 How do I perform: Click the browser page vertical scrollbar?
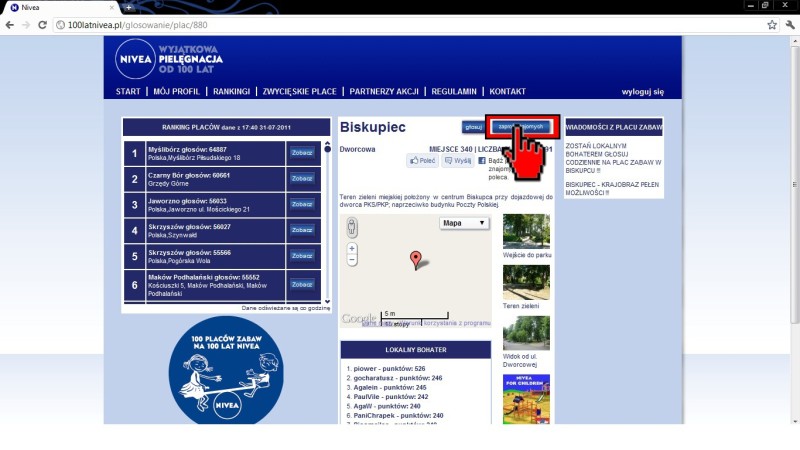[x=794, y=186]
